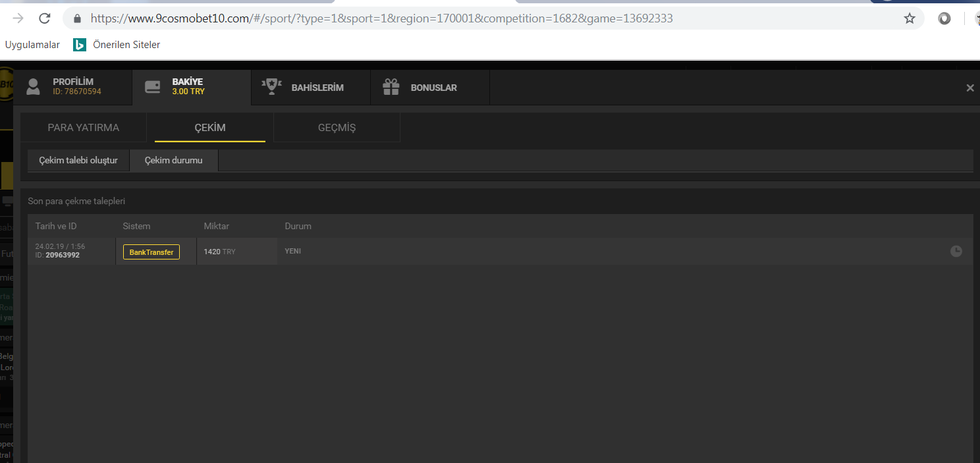
Task: Select the Çekim tab
Action: [x=210, y=128]
